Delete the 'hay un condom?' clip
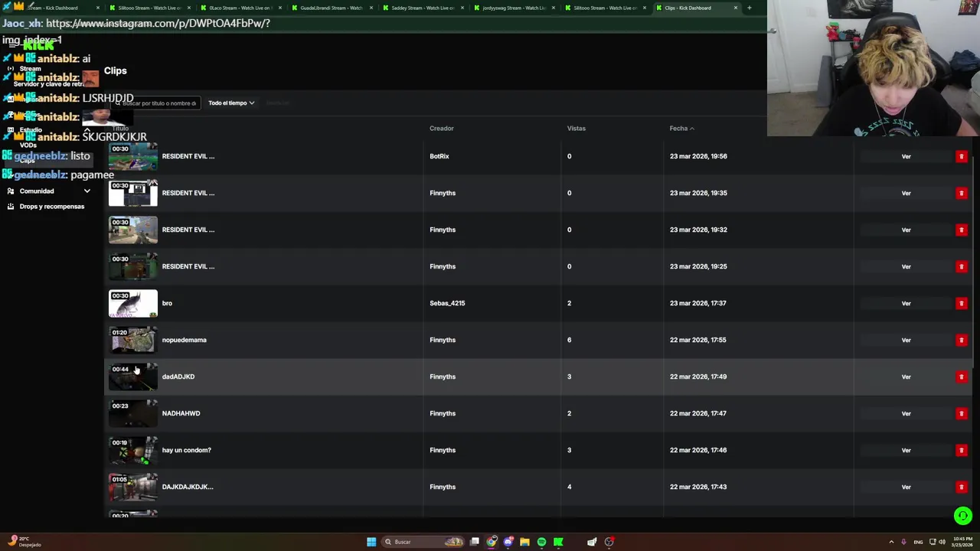Image resolution: width=980 pixels, height=551 pixels. [x=961, y=450]
